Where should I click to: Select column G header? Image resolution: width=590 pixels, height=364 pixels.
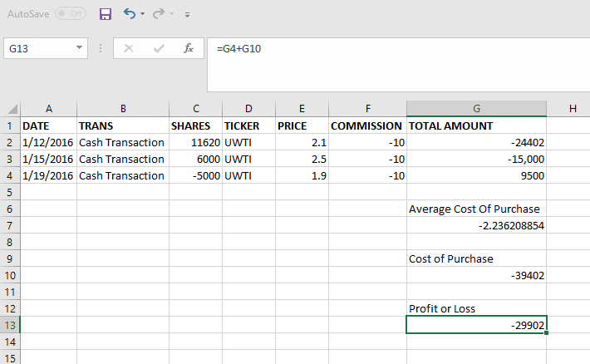[476, 109]
